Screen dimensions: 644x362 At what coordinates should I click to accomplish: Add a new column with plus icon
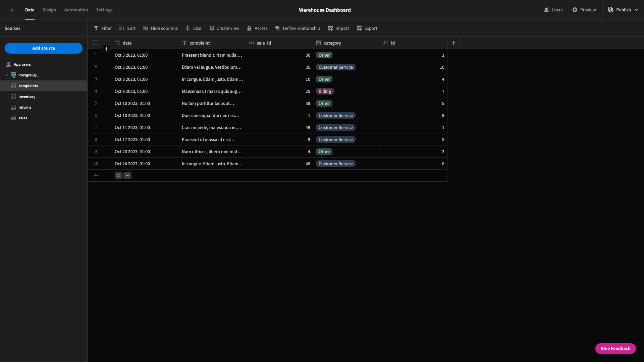454,43
